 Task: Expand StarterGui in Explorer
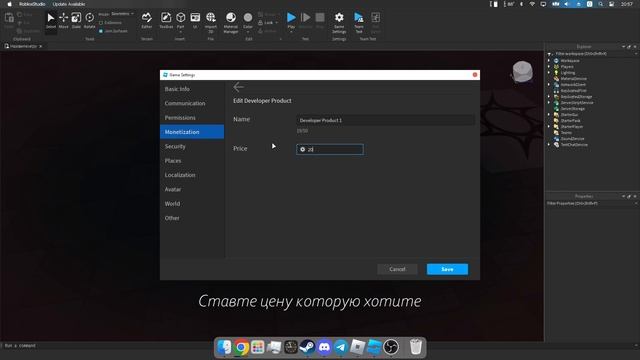tap(549, 115)
